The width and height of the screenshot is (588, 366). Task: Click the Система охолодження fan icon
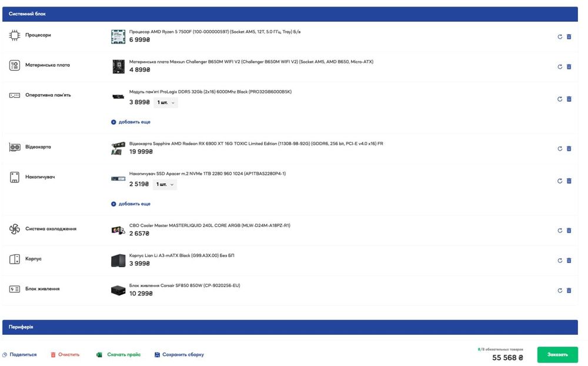[15, 229]
